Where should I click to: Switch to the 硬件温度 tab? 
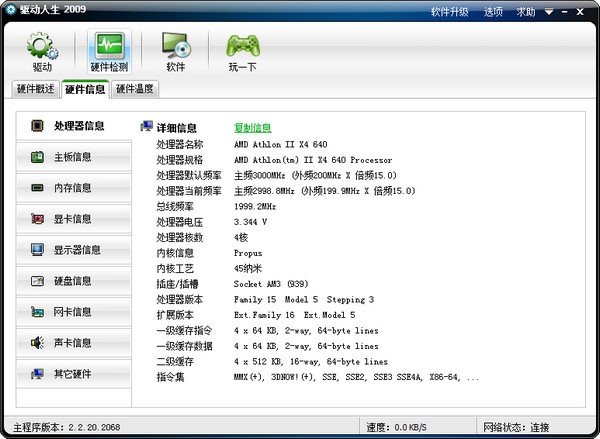135,89
